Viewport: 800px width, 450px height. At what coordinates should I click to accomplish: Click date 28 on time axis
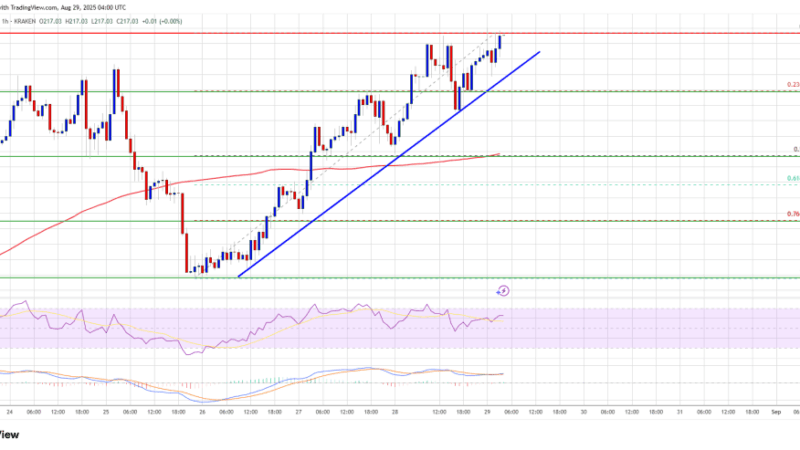point(394,412)
